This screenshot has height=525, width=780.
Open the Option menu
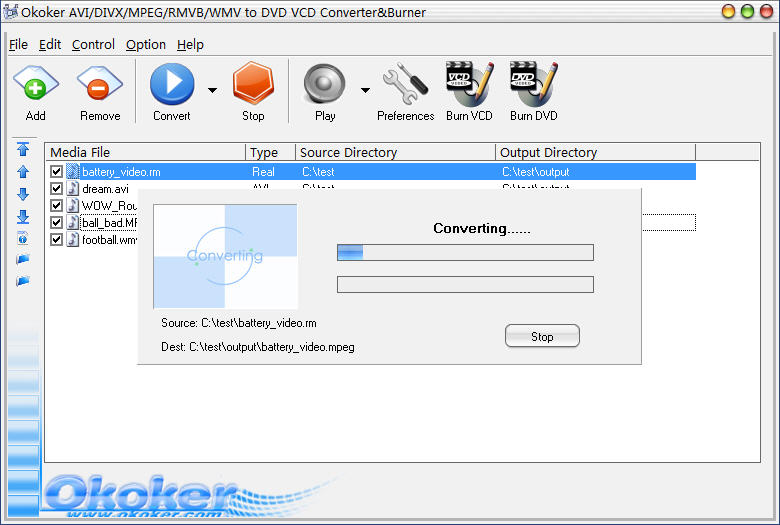point(146,45)
